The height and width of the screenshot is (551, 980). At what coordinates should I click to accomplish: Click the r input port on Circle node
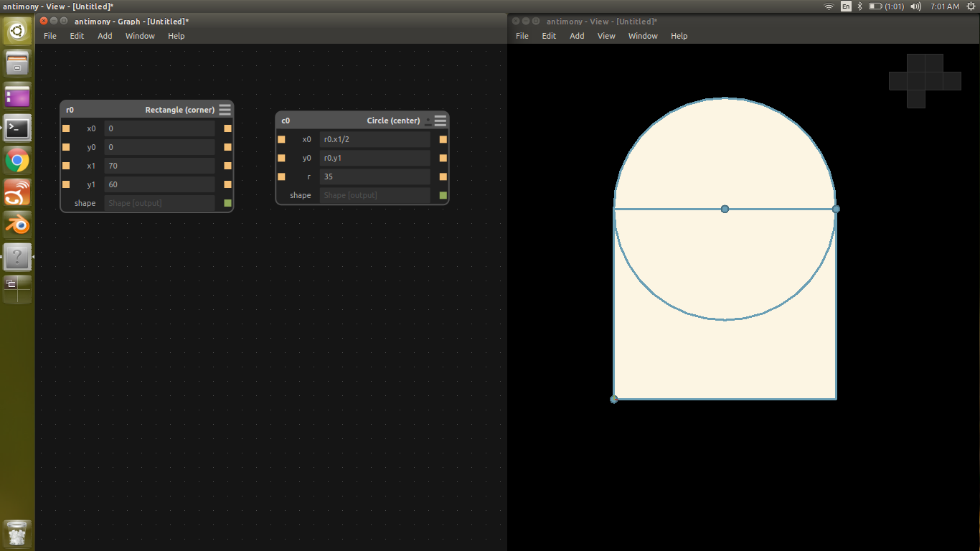pyautogui.click(x=281, y=176)
